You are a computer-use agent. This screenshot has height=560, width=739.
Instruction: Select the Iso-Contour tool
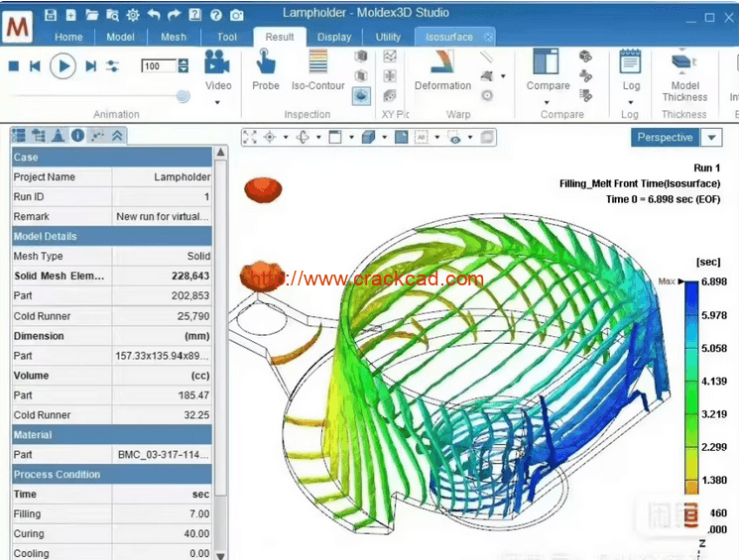point(318,69)
